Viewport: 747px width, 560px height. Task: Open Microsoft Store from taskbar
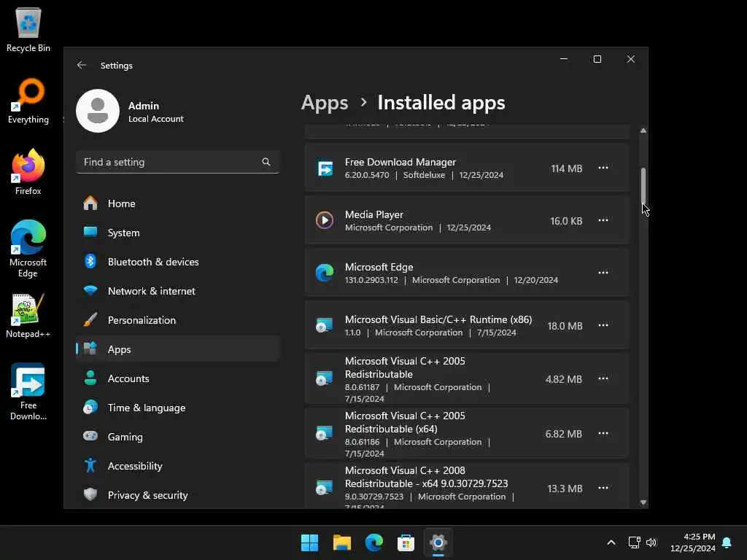406,542
